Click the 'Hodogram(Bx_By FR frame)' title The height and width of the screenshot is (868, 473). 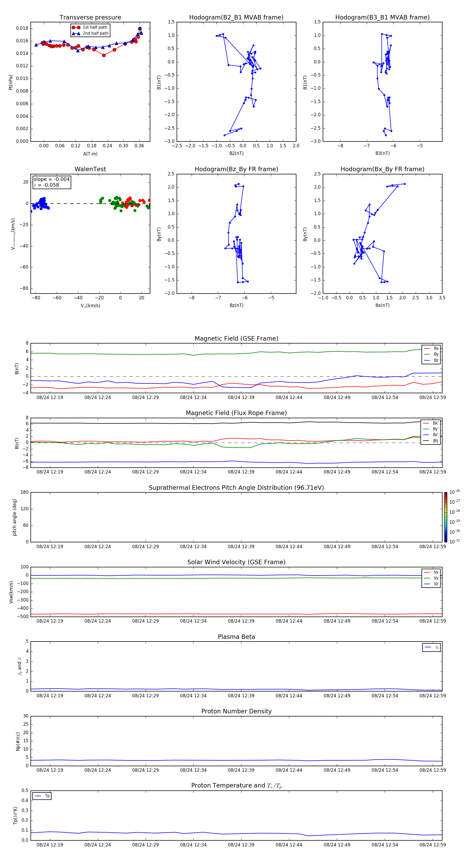382,169
